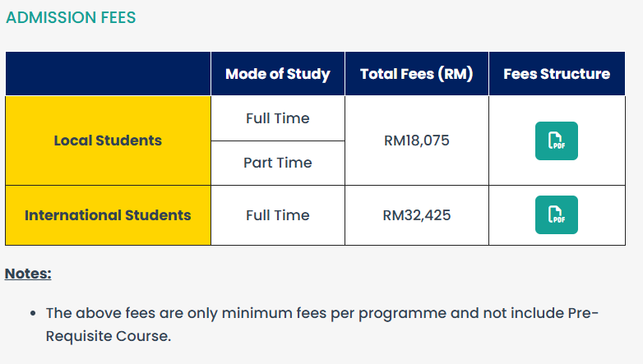Click Full Time in the International Students row
This screenshot has width=643, height=364.
pyautogui.click(x=277, y=215)
